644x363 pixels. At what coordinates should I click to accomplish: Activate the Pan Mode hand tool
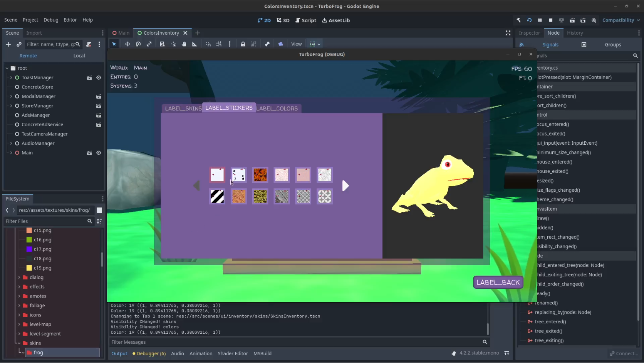coord(184,44)
